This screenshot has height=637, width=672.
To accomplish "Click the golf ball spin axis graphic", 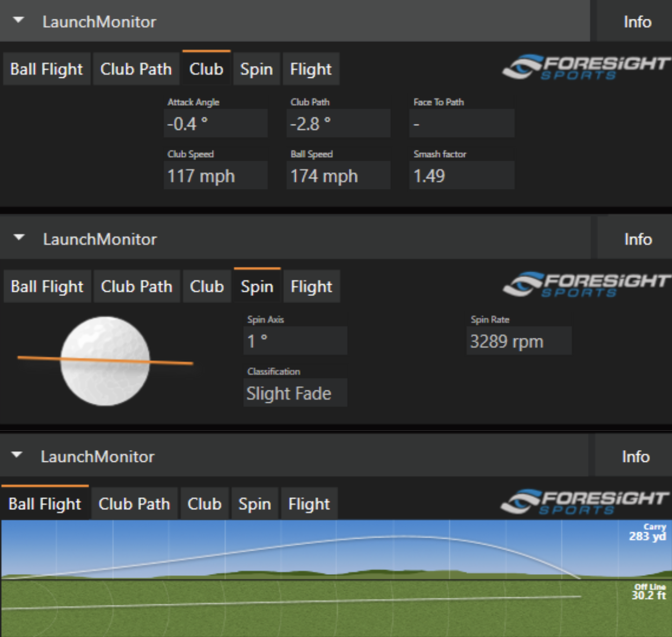I will tap(105, 361).
